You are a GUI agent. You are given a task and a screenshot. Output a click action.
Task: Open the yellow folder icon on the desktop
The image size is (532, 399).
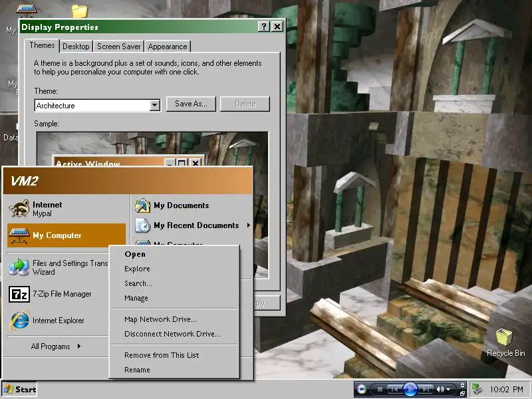tap(80, 11)
